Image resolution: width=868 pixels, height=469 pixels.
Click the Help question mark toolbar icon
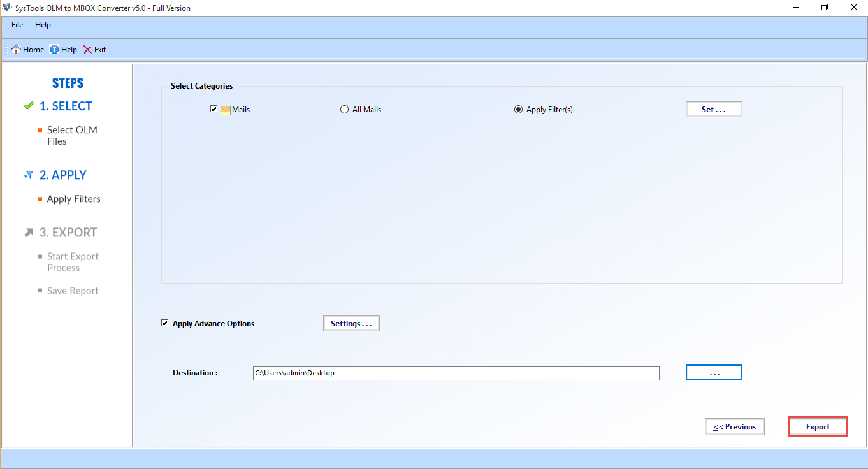point(54,50)
